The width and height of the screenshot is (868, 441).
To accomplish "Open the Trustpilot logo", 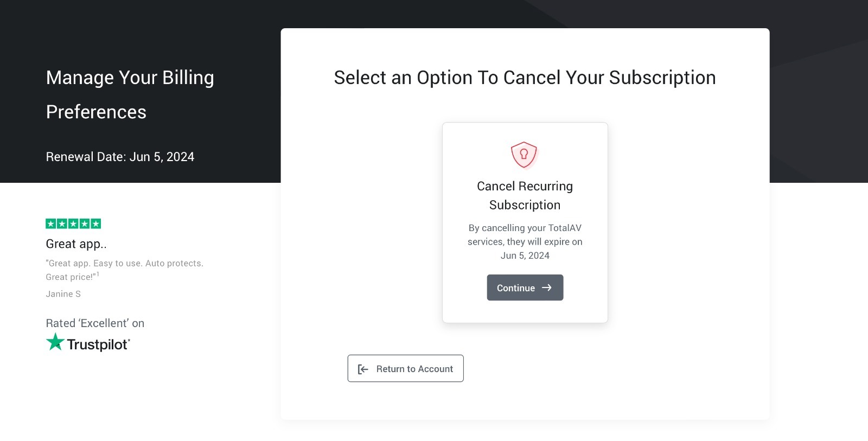I will click(x=88, y=343).
